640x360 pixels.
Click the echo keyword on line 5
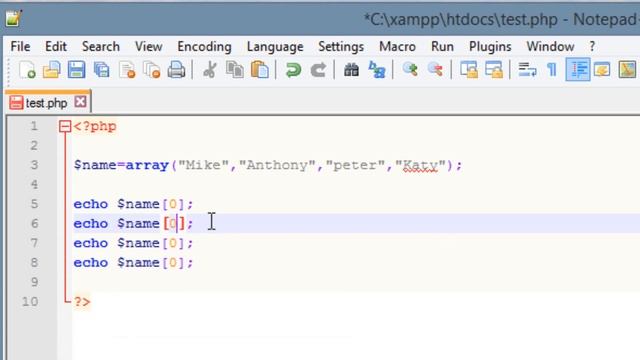tap(91, 204)
